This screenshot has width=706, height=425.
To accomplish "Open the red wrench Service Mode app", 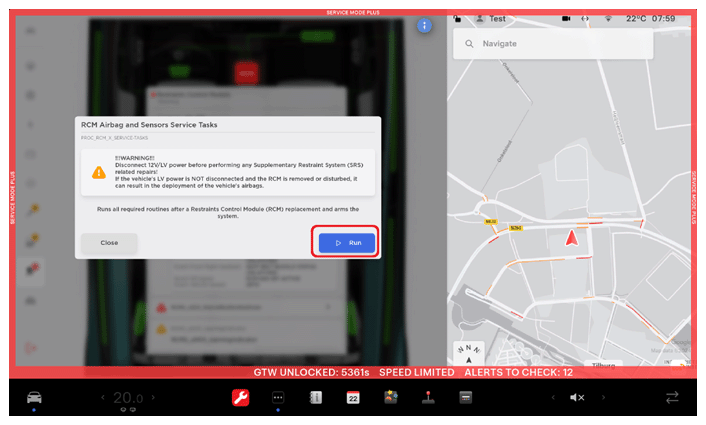I will [x=240, y=397].
